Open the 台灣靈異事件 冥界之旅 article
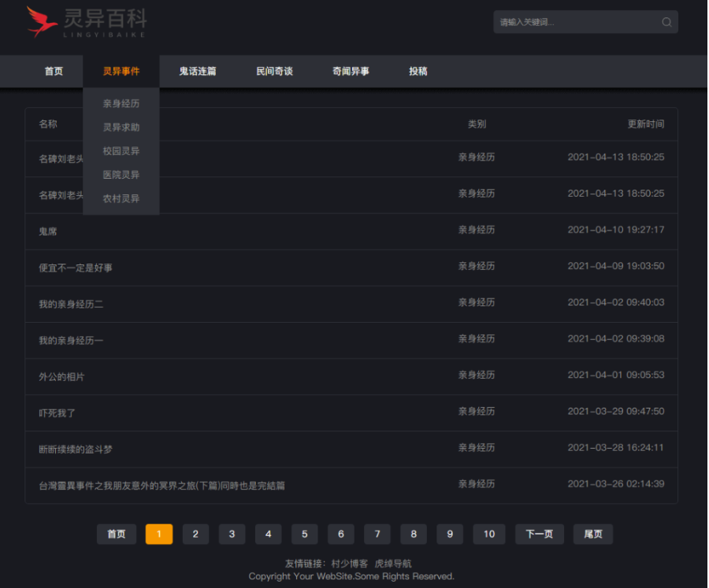709x588 pixels. 161,486
